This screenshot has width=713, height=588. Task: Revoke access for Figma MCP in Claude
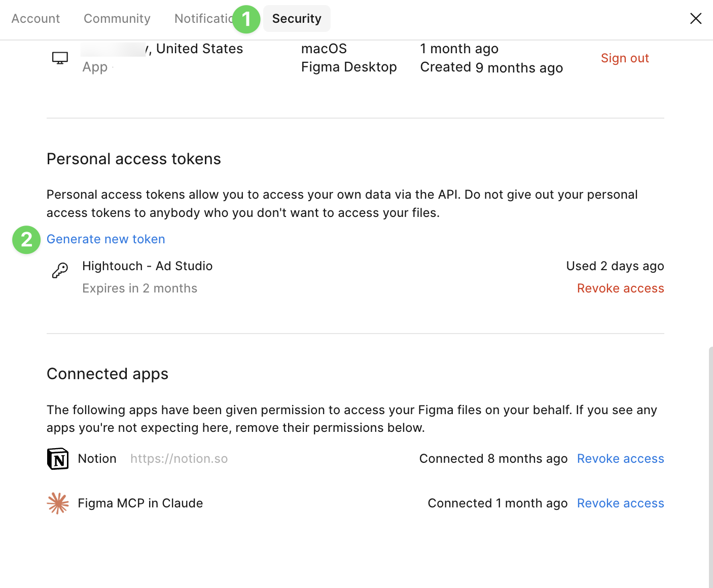tap(620, 503)
